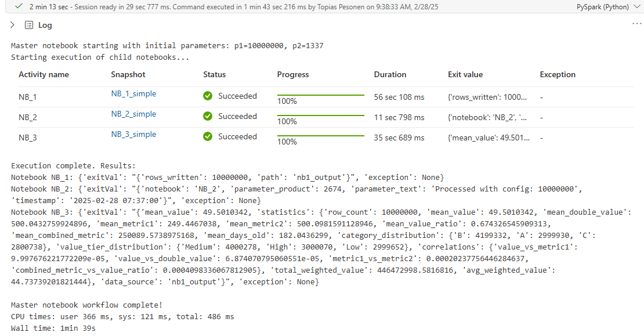This screenshot has width=644, height=336.
Task: Click the NB_3 progress bar
Action: coord(320,136)
